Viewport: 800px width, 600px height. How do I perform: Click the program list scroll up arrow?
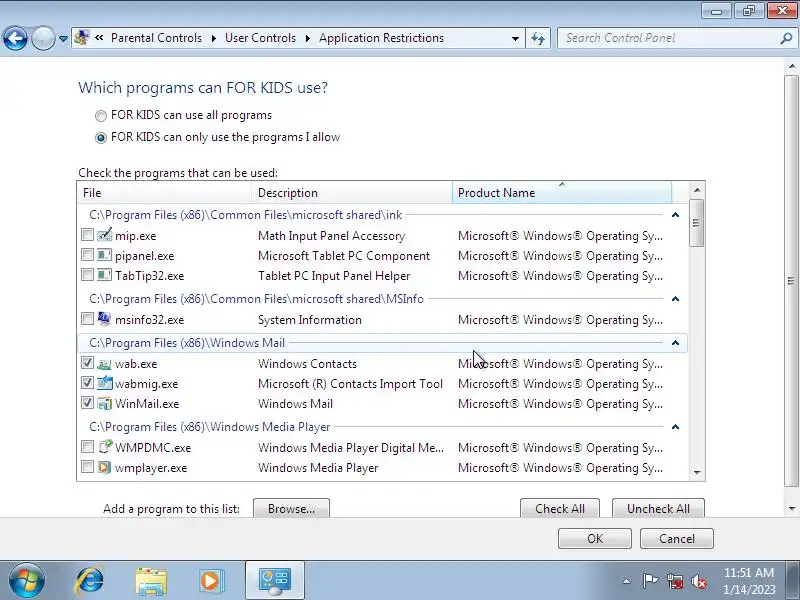click(x=697, y=190)
